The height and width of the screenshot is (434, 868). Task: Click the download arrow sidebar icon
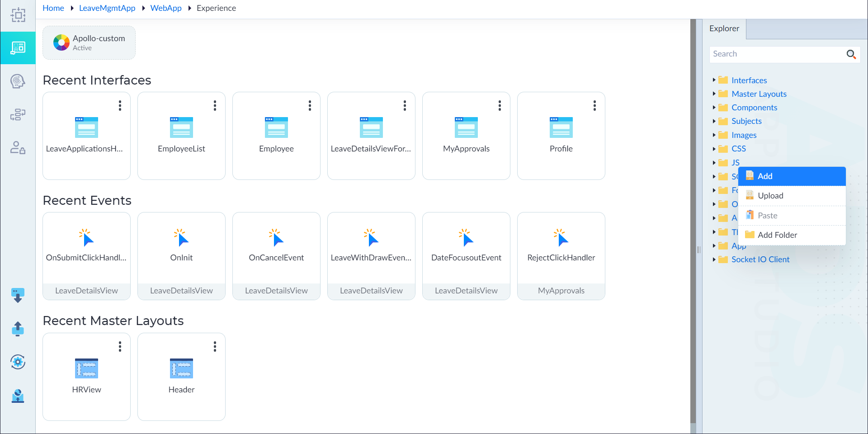(x=18, y=296)
